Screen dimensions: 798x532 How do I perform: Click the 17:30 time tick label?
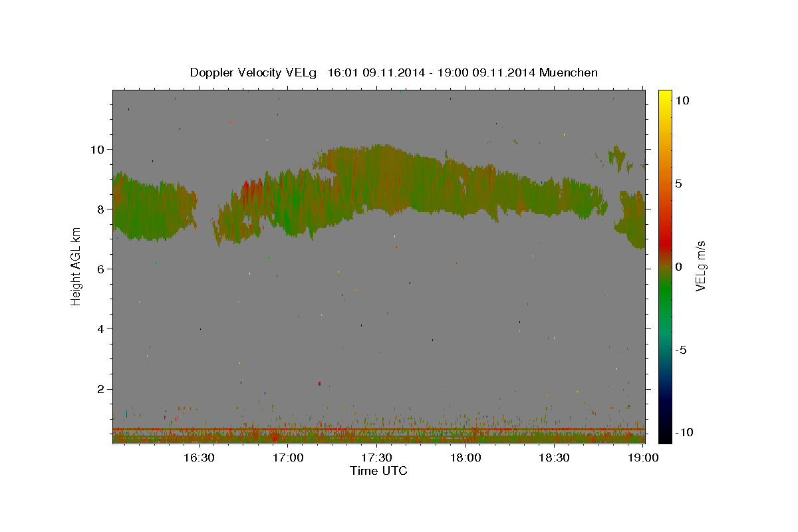[x=376, y=458]
